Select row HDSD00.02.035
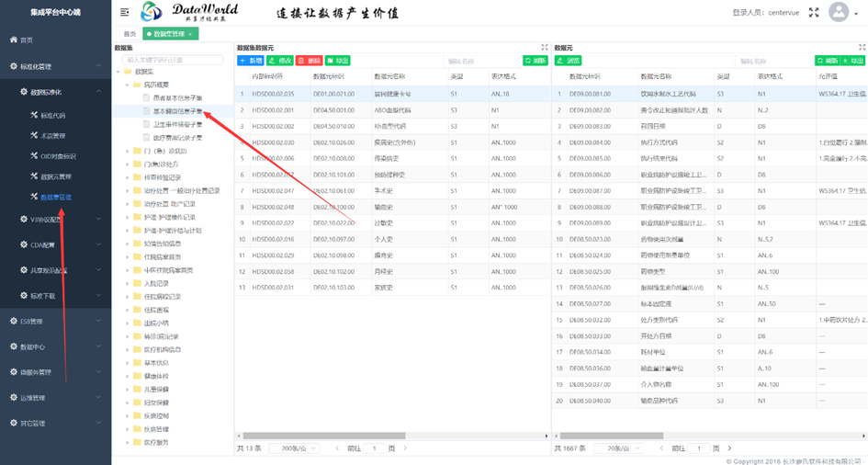The height and width of the screenshot is (465, 868). point(392,94)
